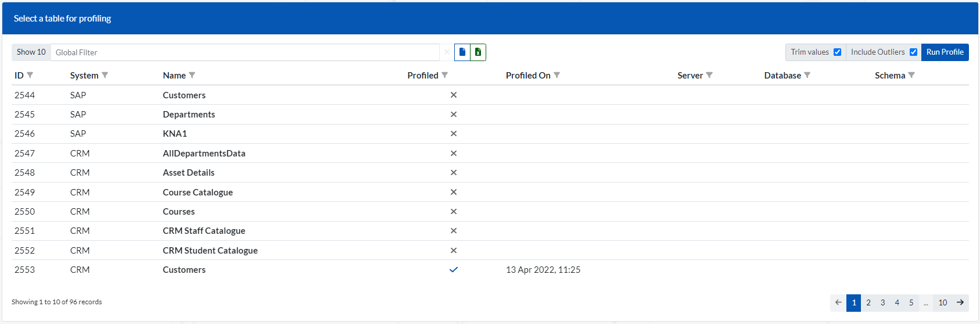The height and width of the screenshot is (324, 980).
Task: Click in the Global Filter input field
Action: (244, 52)
